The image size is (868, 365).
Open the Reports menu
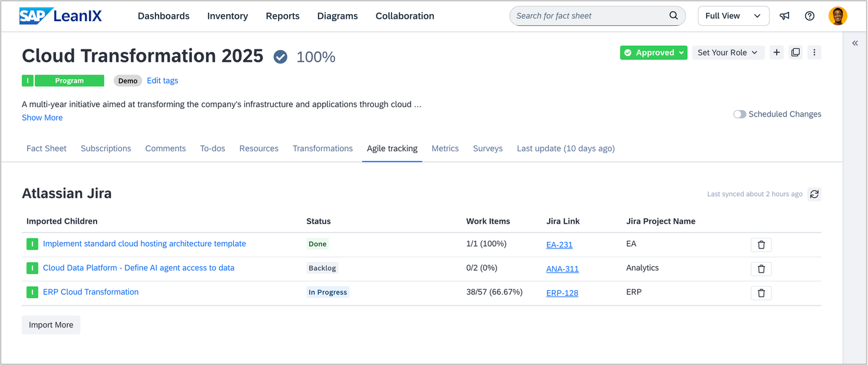point(283,16)
